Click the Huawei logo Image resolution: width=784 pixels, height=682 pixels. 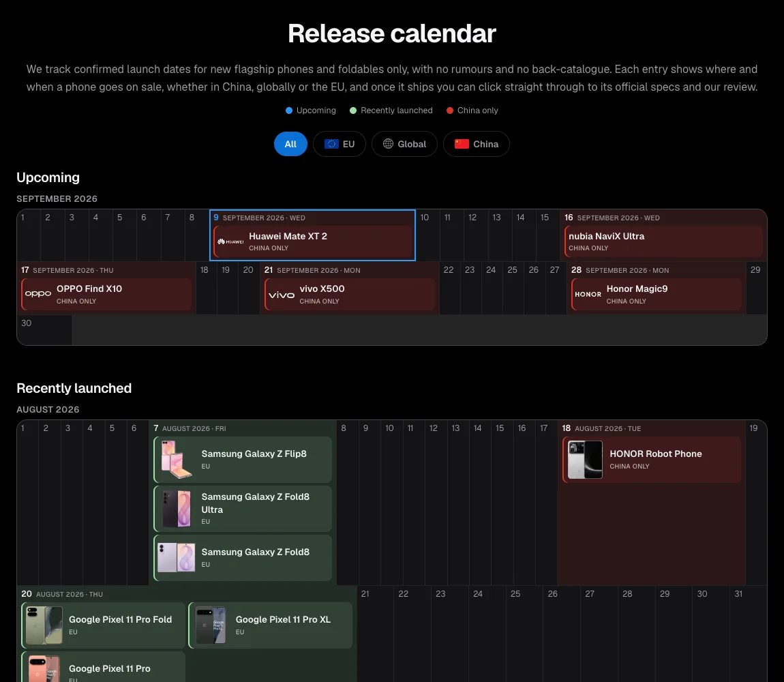tap(230, 241)
